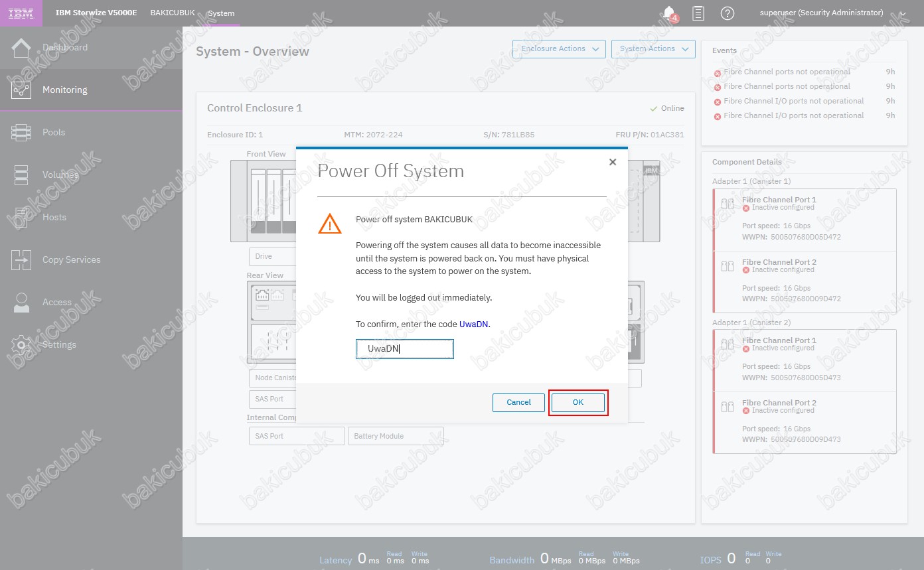
Task: Open the running tasks clipboard icon
Action: (698, 13)
